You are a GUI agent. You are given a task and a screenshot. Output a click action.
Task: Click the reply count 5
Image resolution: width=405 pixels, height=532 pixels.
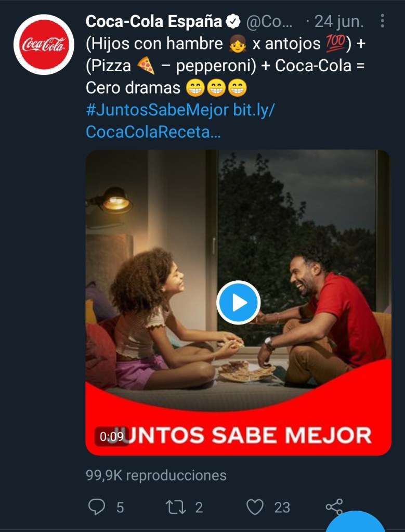[120, 508]
